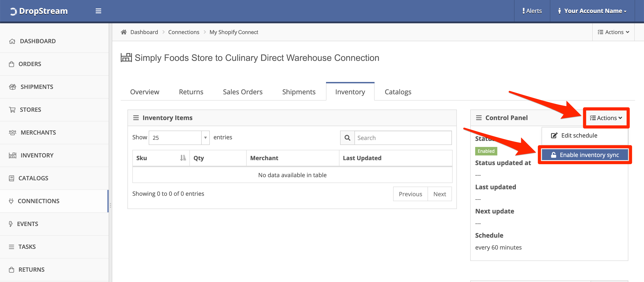The image size is (644, 282).
Task: Open Merchants in the sidebar
Action: [54, 132]
